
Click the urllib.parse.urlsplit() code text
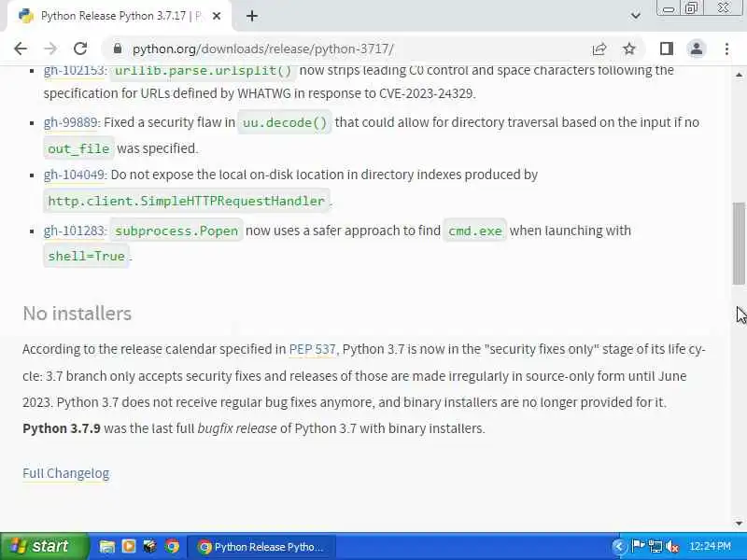[203, 71]
